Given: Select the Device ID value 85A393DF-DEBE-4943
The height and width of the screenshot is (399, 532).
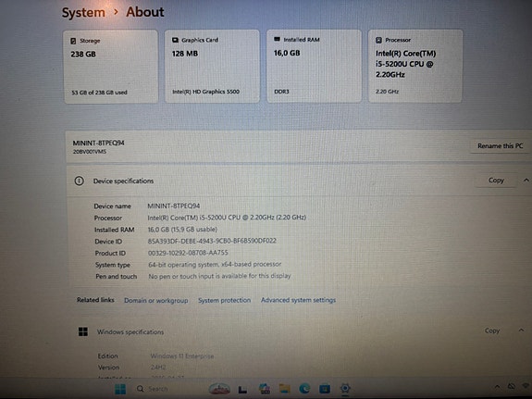Looking at the screenshot, I should pos(212,241).
